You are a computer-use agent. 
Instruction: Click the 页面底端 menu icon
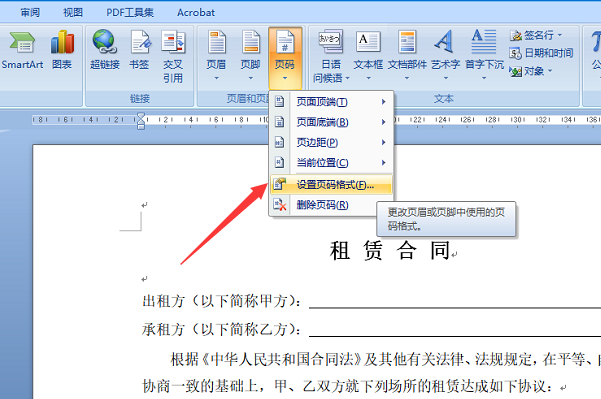point(280,122)
